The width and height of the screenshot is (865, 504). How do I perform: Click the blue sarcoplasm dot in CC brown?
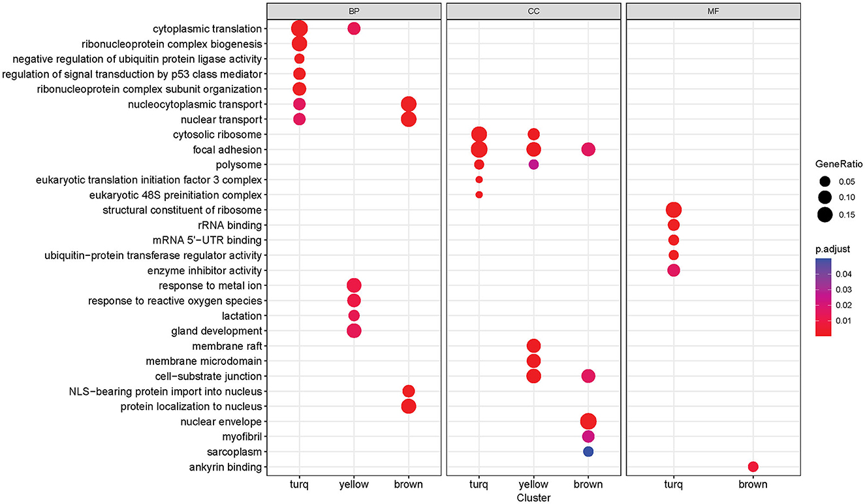588,452
